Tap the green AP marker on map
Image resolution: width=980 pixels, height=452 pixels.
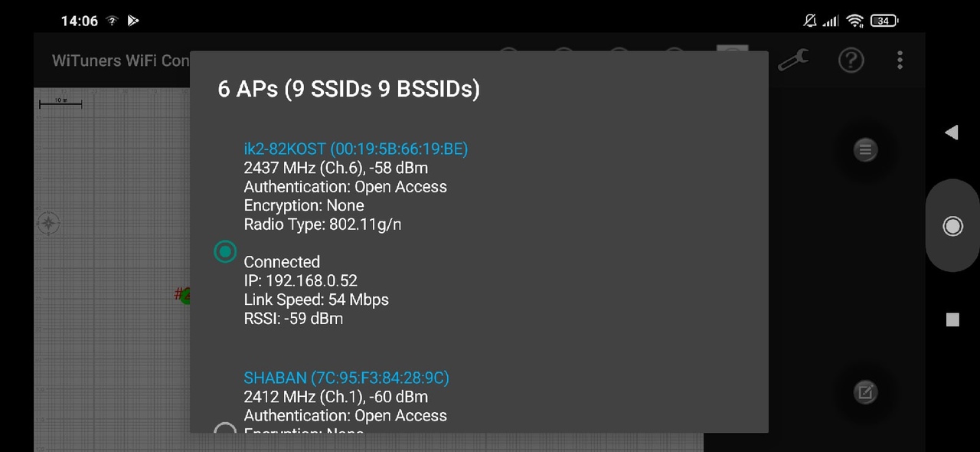185,295
